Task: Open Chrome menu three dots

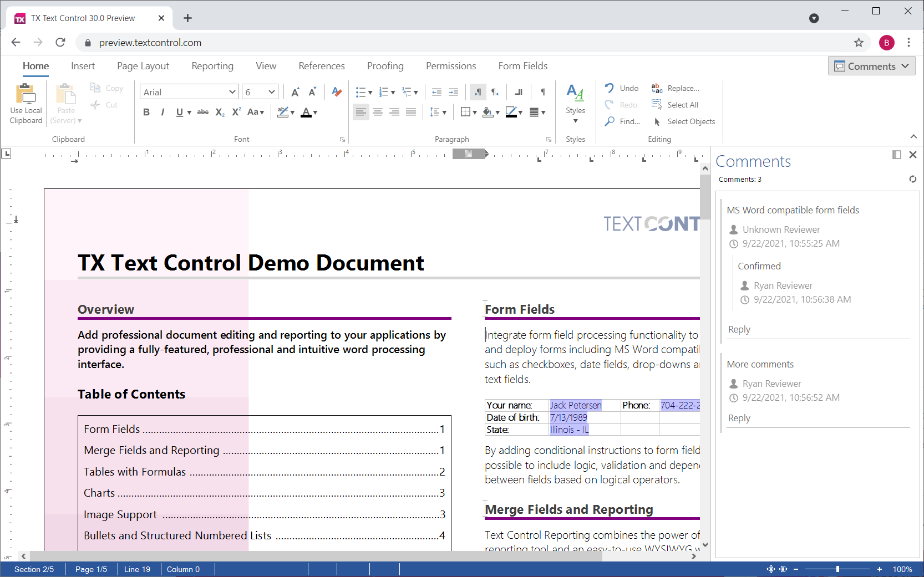Action: pyautogui.click(x=908, y=43)
